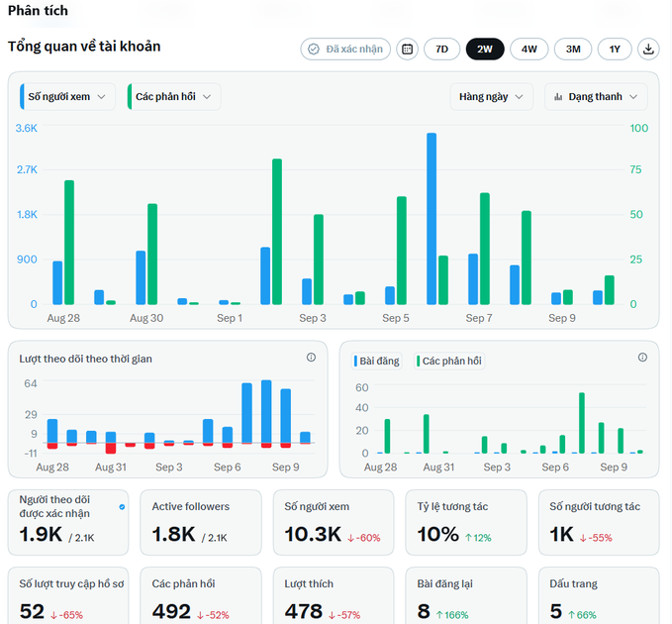The height and width of the screenshot is (624, 672).
Task: Select the 3M time range
Action: (573, 50)
